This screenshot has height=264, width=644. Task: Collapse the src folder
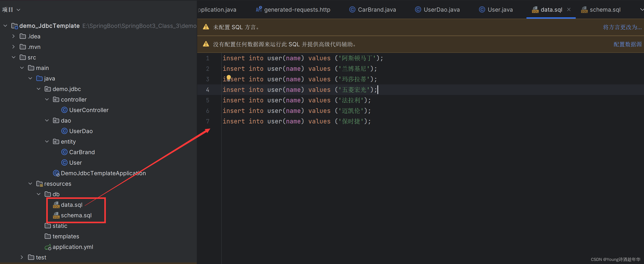point(14,57)
